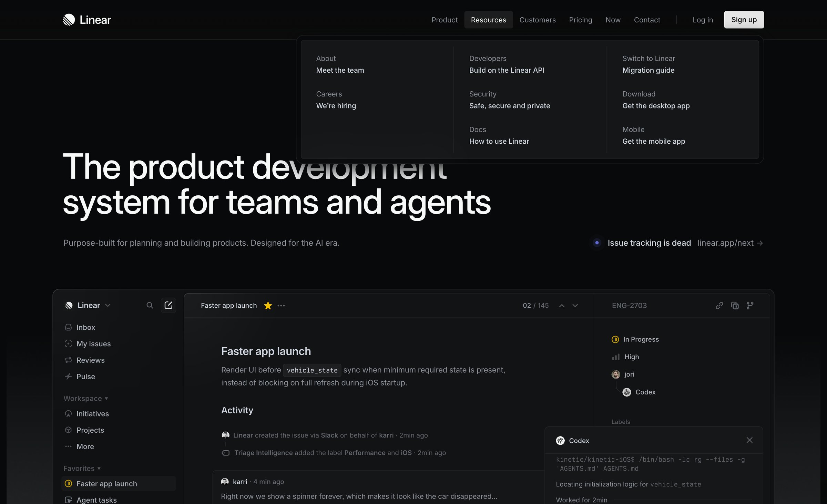Open Download – Get the desktop app
This screenshot has width=827, height=504.
[656, 100]
